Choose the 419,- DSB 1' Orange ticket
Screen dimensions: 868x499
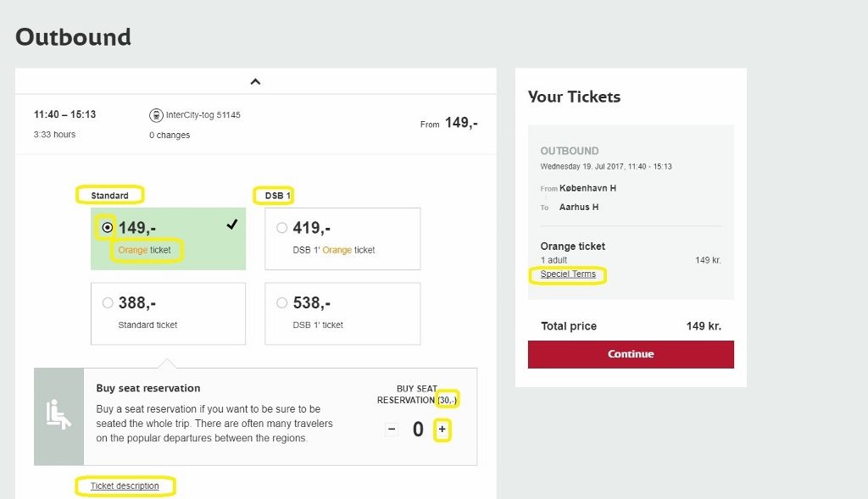point(282,227)
